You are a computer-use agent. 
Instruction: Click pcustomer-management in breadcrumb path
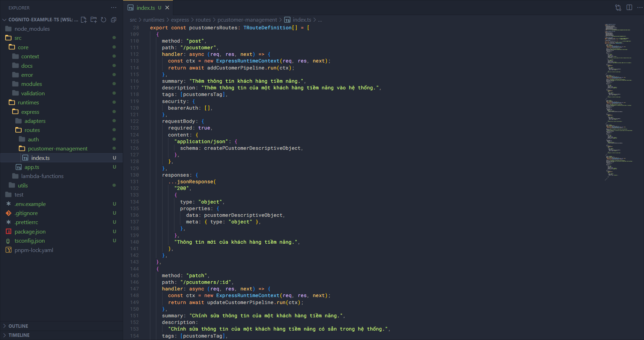247,20
